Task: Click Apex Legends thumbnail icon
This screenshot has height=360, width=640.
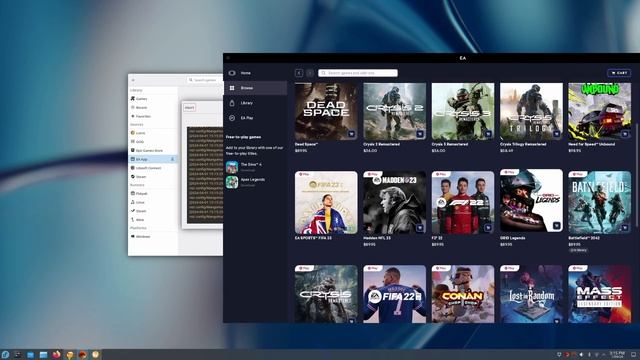Action: click(232, 182)
